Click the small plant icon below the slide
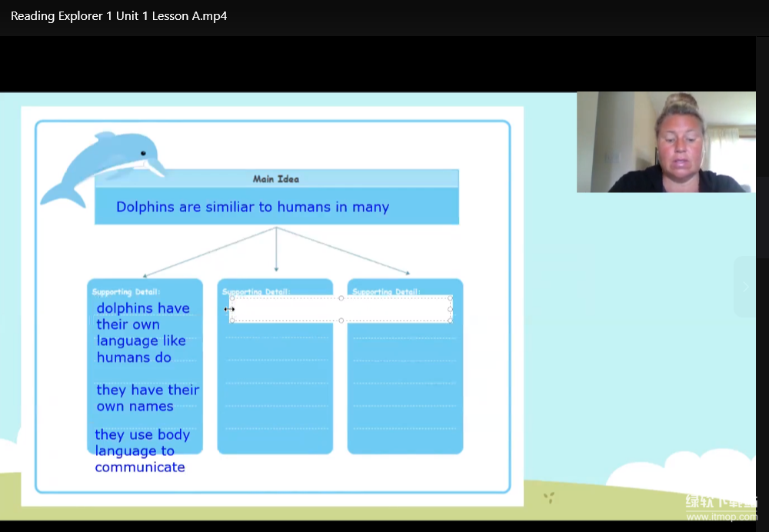 tap(549, 497)
